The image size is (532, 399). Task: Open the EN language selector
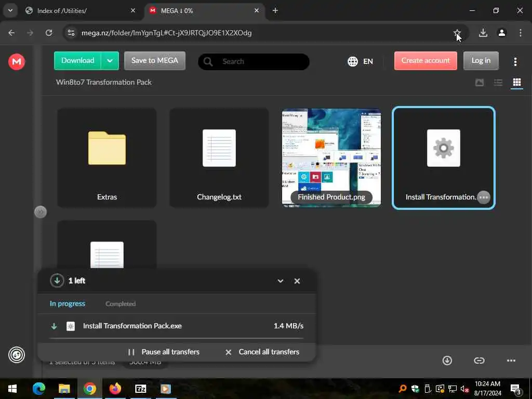pyautogui.click(x=360, y=61)
